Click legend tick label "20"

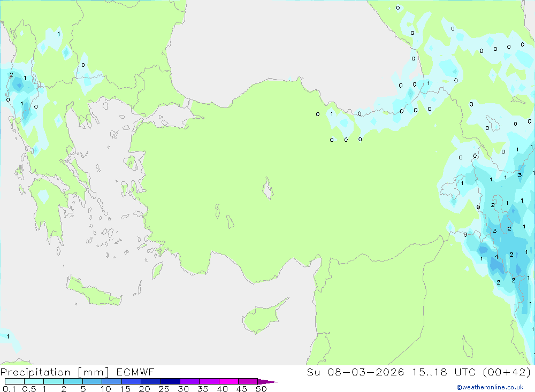pos(144,389)
